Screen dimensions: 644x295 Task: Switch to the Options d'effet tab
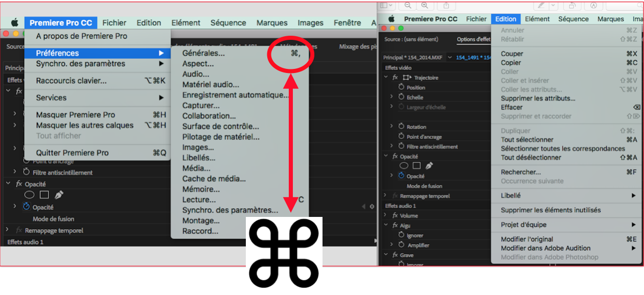point(473,39)
